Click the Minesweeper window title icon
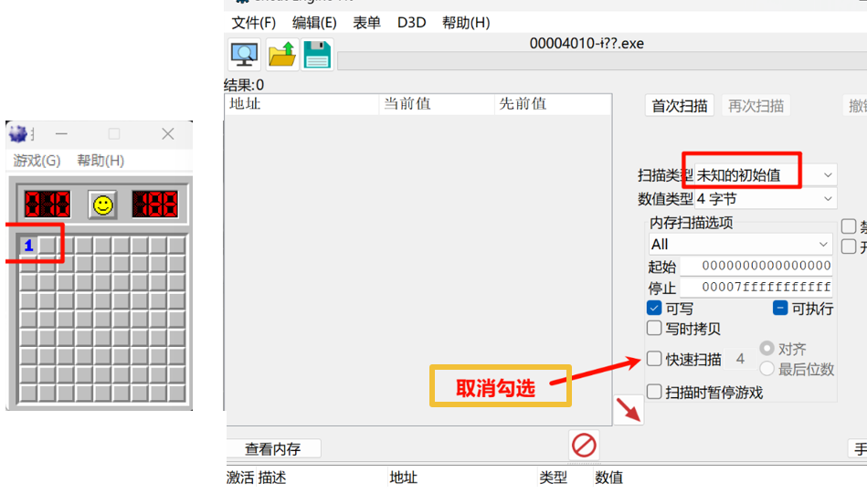This screenshot has height=504, width=867. tap(18, 133)
